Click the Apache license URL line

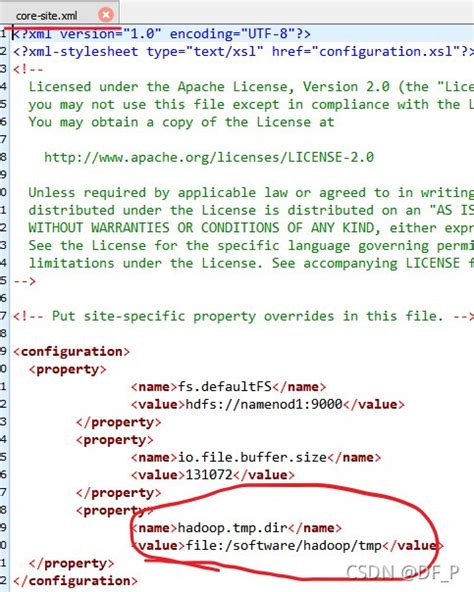click(209, 157)
